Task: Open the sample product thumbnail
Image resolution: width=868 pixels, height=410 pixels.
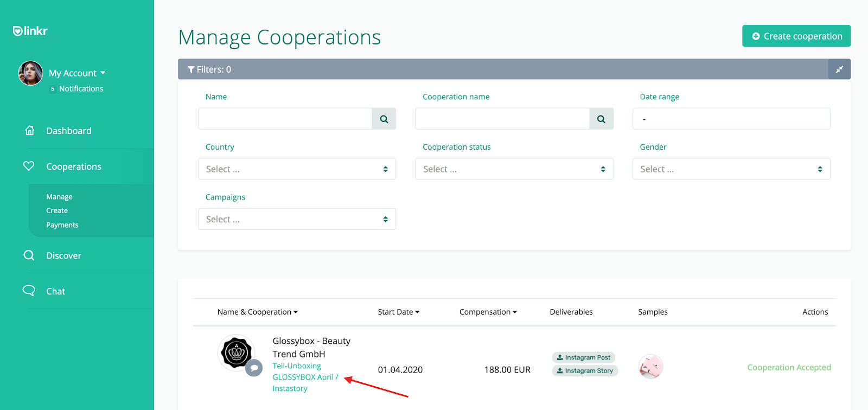Action: point(650,367)
